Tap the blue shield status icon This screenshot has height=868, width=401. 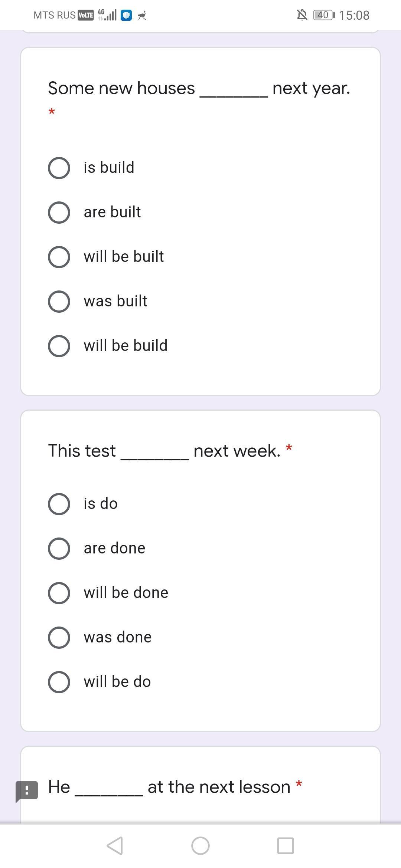(x=126, y=15)
